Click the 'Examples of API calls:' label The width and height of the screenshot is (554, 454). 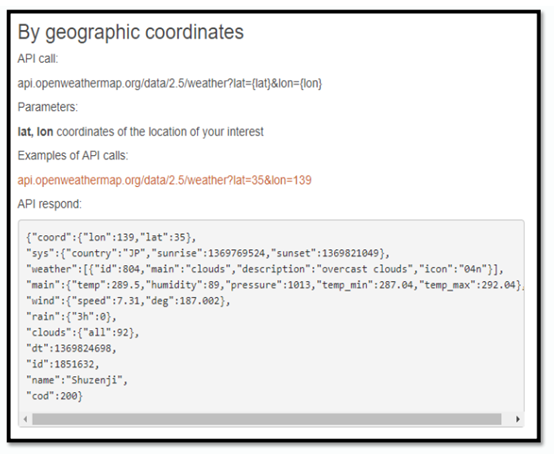click(x=73, y=155)
